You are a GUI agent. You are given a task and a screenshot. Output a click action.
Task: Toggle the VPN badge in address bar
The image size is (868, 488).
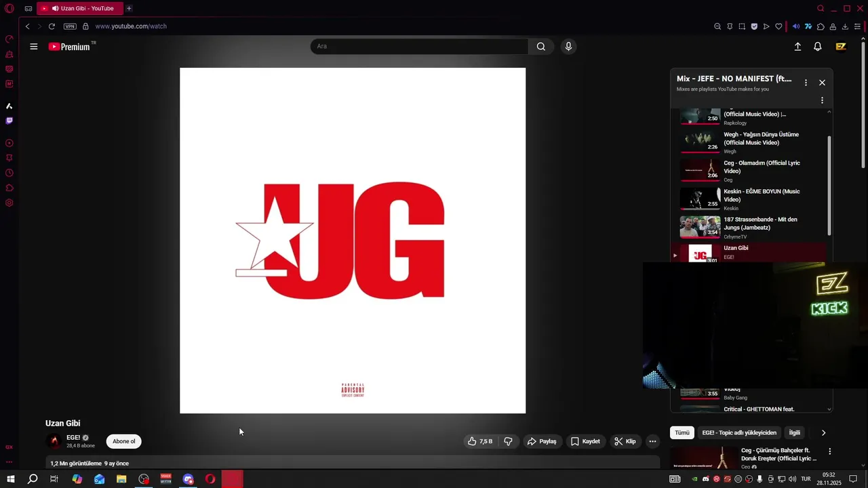(x=70, y=26)
